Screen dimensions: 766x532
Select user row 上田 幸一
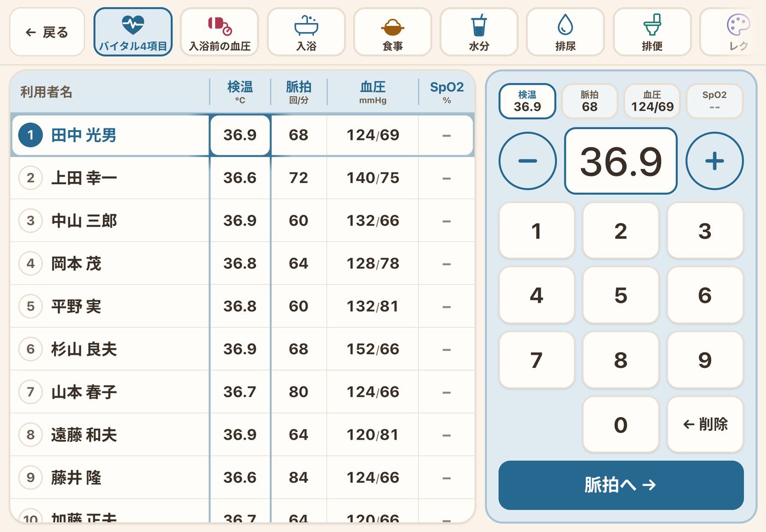242,178
